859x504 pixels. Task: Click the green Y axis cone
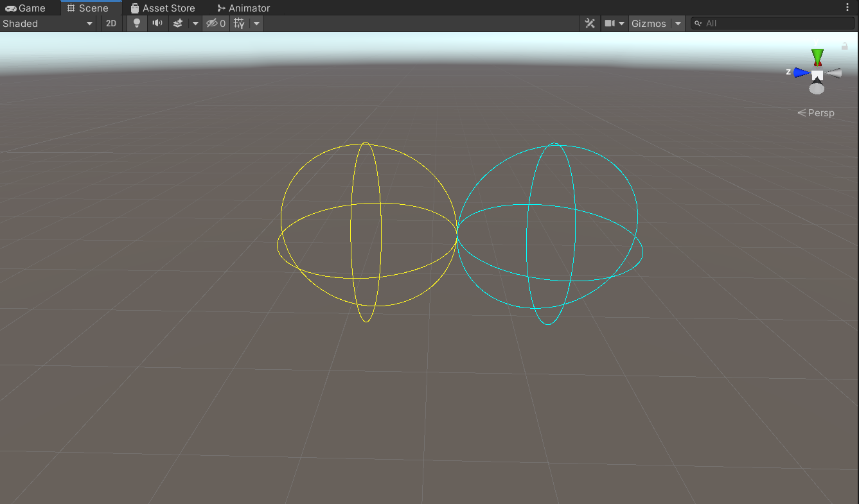[x=817, y=56]
